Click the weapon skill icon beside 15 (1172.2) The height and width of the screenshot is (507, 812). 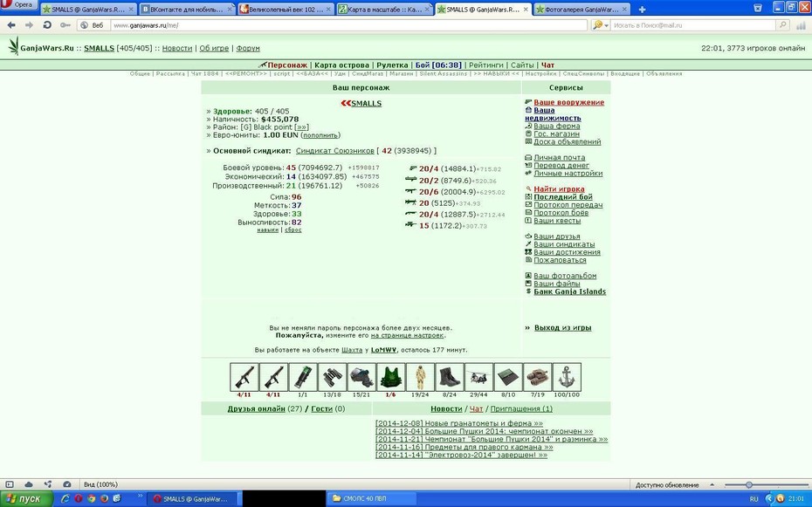click(x=411, y=224)
